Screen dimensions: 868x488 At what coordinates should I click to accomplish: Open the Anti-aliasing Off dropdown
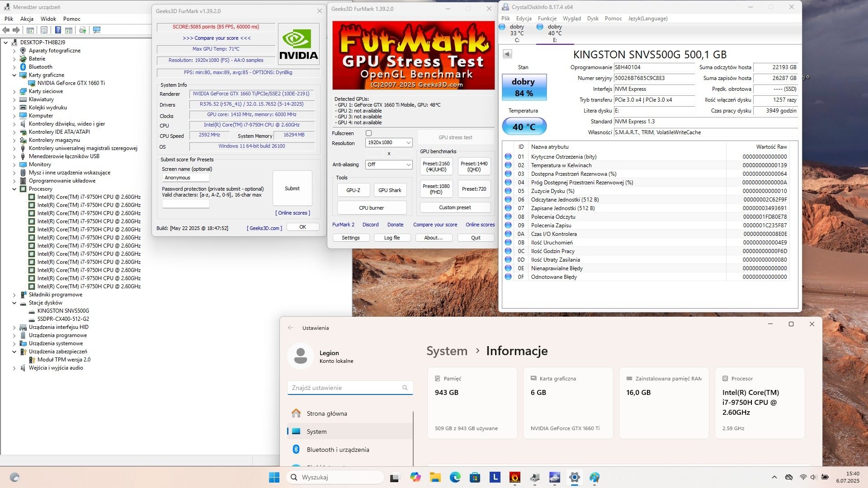tap(389, 164)
